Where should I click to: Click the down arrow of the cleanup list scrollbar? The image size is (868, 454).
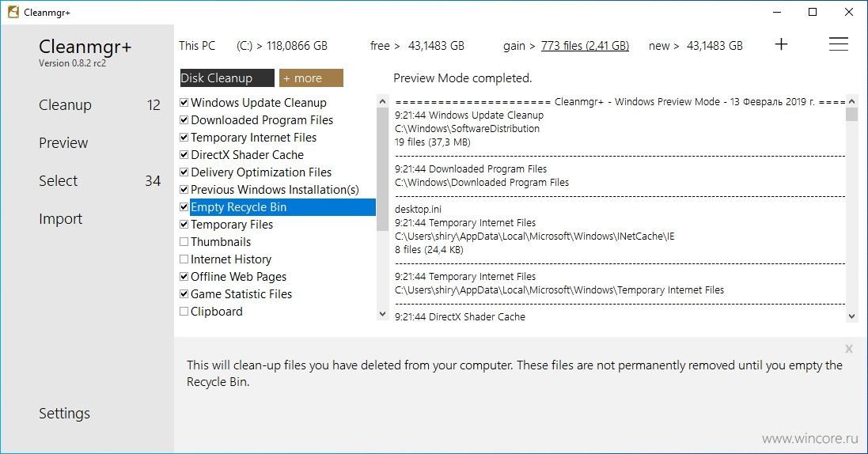click(382, 313)
